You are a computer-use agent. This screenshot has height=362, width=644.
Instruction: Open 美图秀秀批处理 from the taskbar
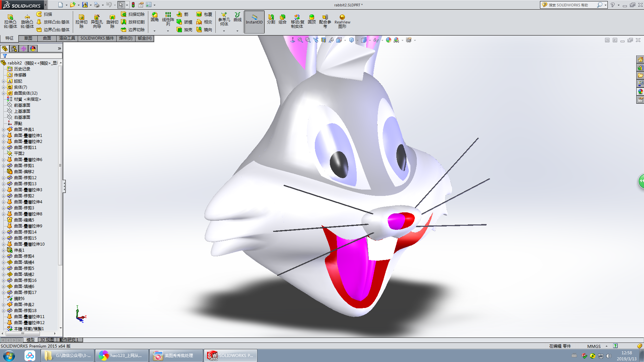pyautogui.click(x=177, y=356)
